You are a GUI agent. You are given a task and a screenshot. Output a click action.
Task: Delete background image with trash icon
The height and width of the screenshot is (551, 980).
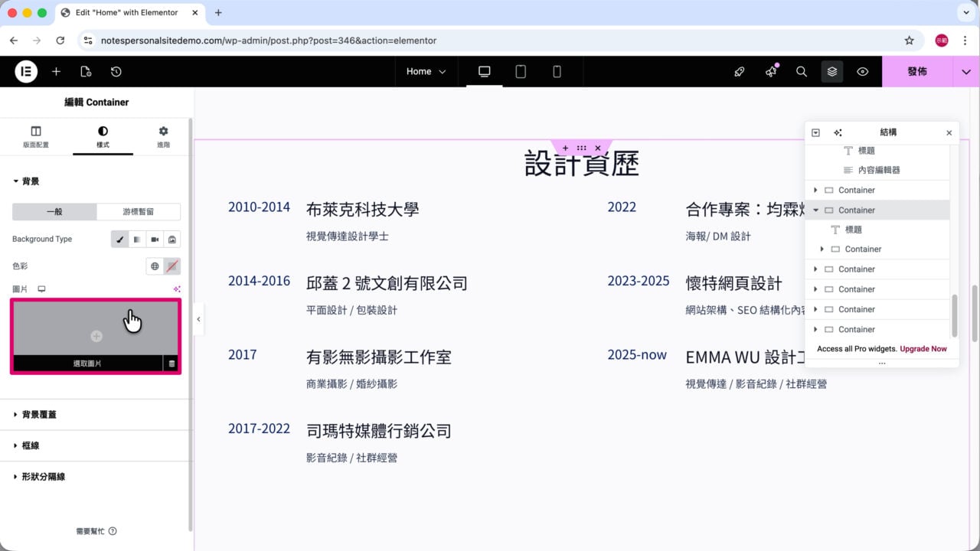click(171, 364)
